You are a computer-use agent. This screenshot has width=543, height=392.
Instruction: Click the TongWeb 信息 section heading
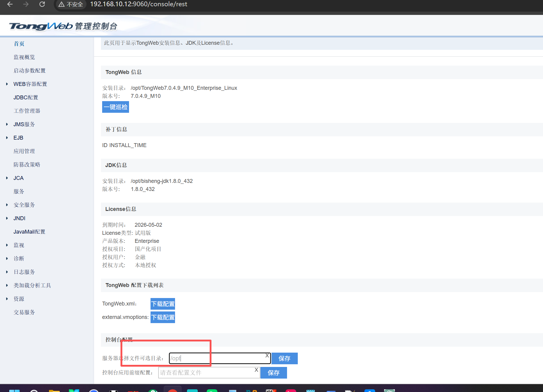124,72
